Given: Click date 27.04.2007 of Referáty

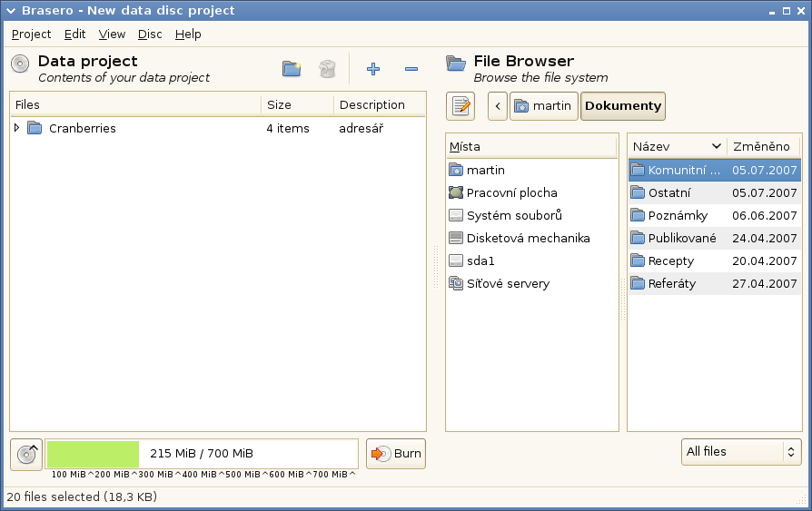Looking at the screenshot, I should click(765, 284).
